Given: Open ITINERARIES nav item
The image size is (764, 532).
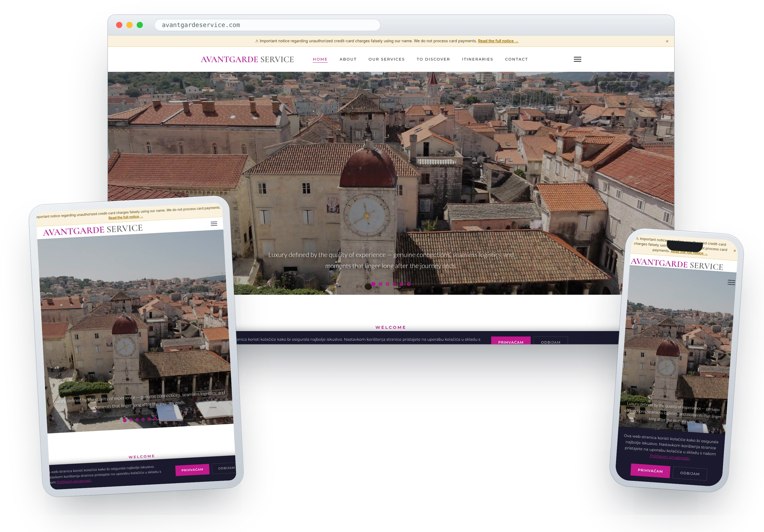Looking at the screenshot, I should 477,59.
